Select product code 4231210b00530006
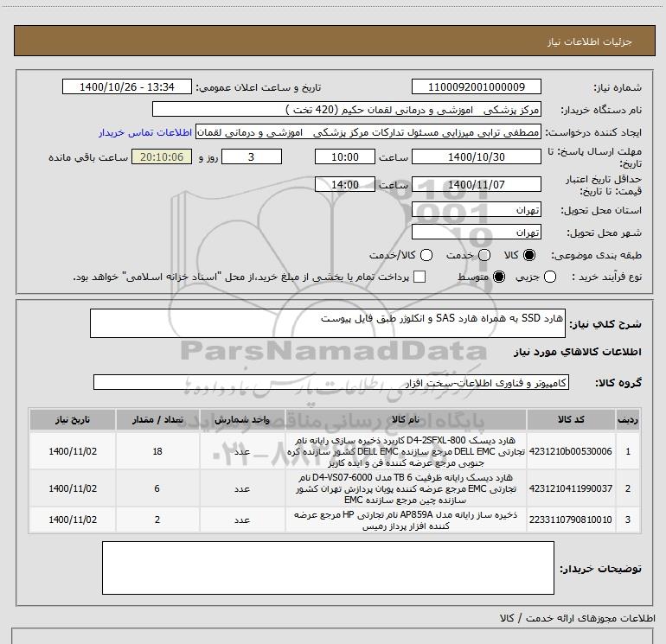 click(571, 451)
